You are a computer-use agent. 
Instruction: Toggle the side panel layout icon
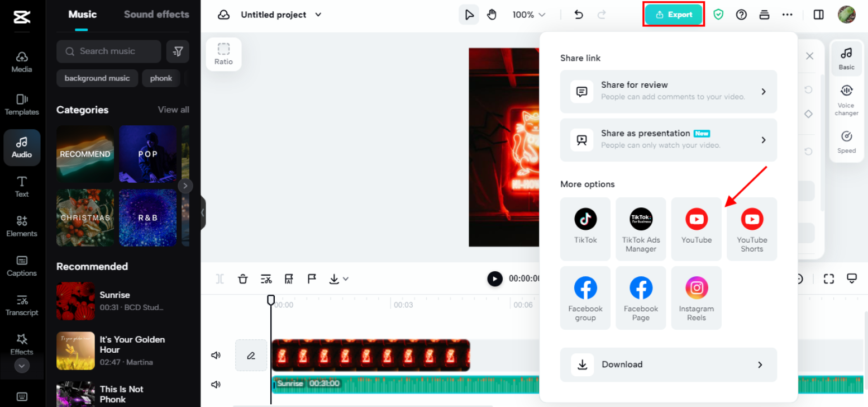(819, 15)
